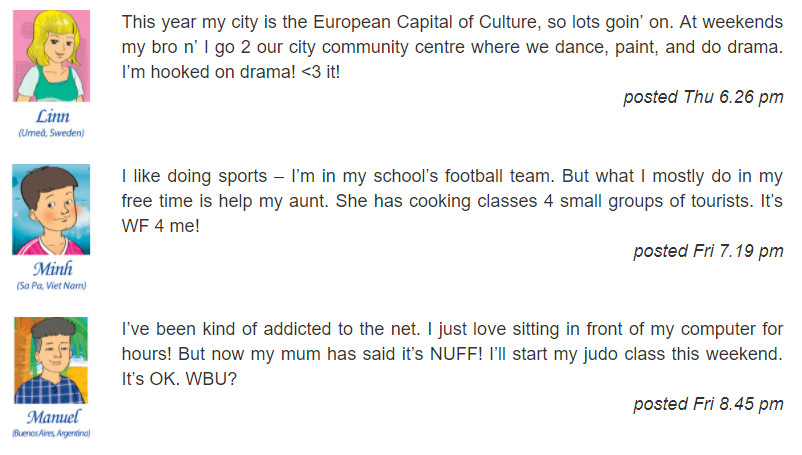Click the word NUFF! in Manuel's post
The image size is (802, 455).
click(456, 354)
